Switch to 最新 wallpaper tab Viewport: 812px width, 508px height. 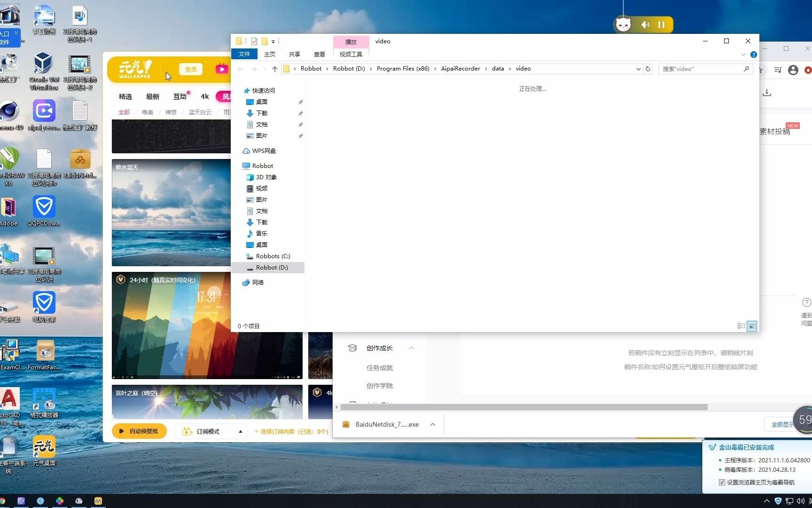tap(153, 96)
